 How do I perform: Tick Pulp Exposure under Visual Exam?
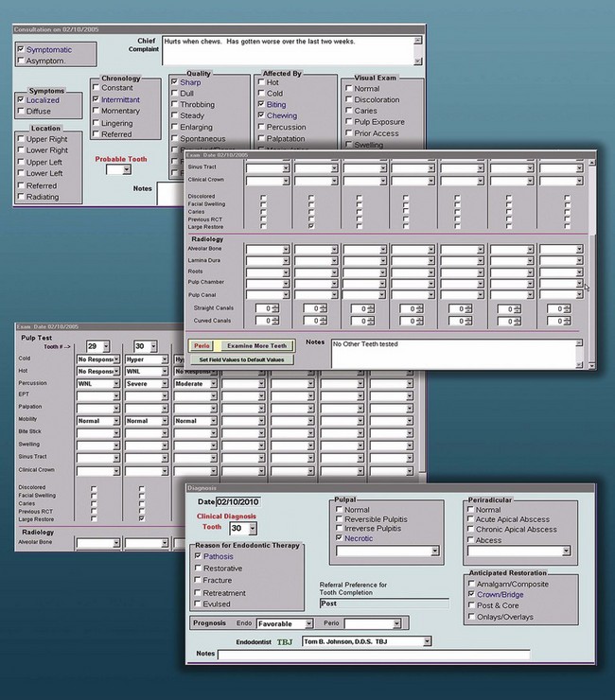click(349, 121)
